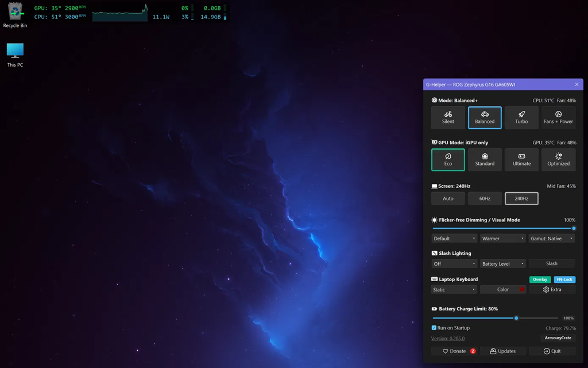
Task: Open the Default visual mode dropdown
Action: (x=454, y=239)
